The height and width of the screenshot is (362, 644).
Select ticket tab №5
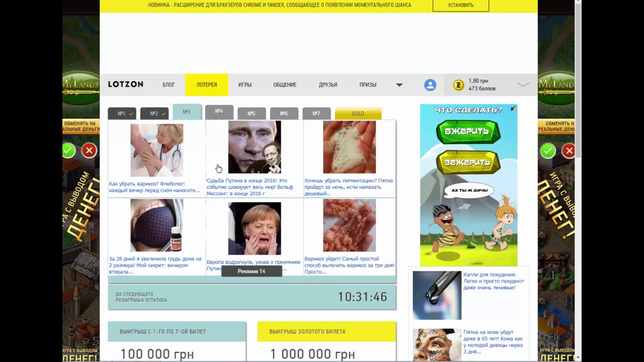pos(252,114)
